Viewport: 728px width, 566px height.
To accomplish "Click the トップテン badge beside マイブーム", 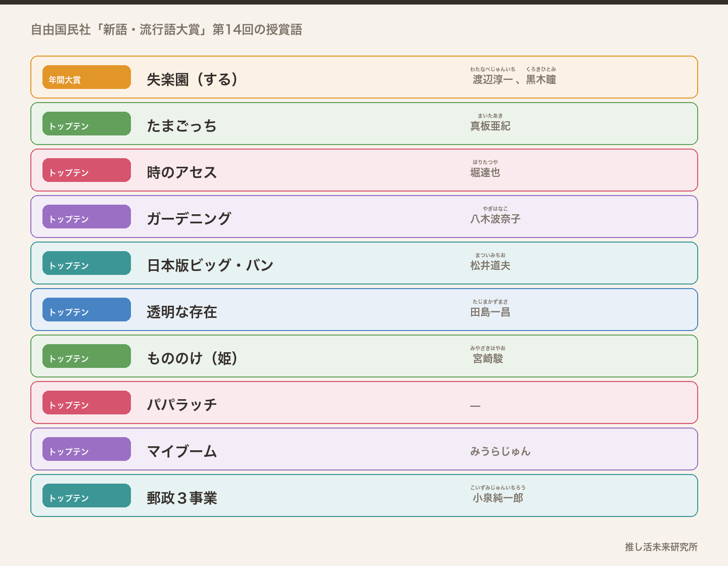I will (86, 449).
